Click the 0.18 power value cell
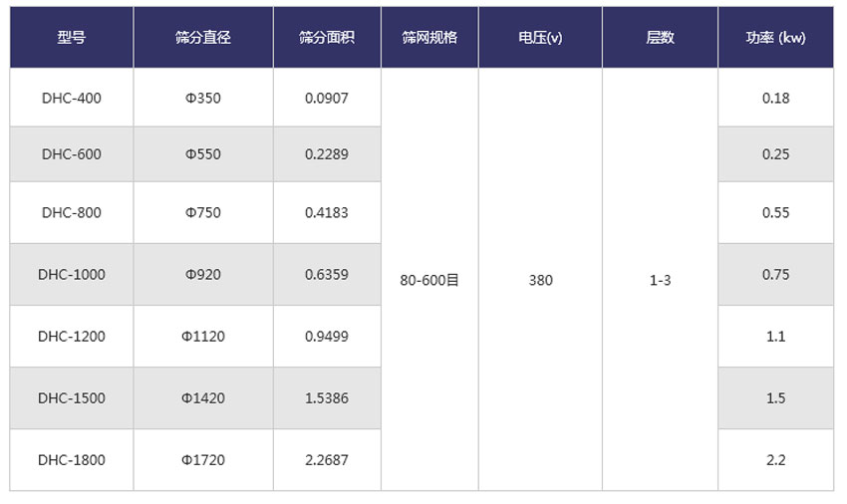The width and height of the screenshot is (847, 504). coord(775,98)
